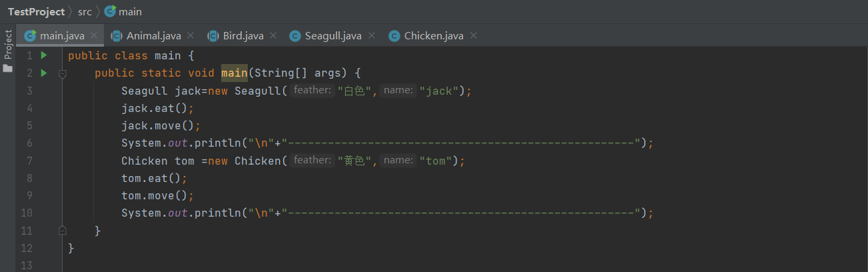
Task: Run main method from line 2 gutter
Action: click(x=44, y=73)
